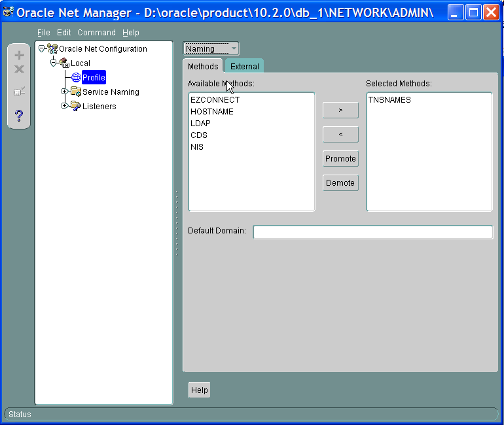Screen dimensions: 504x425
Task: Click the Help button at bottom
Action: point(199,390)
